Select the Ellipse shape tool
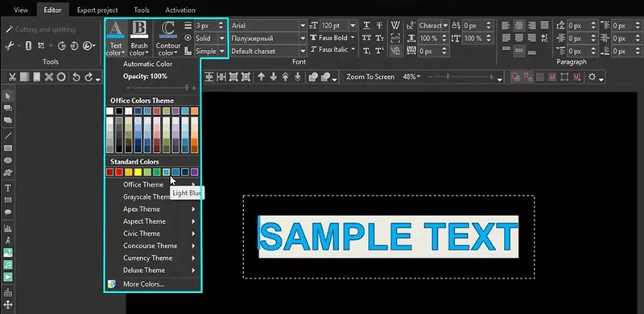The image size is (644, 314). coord(8,160)
